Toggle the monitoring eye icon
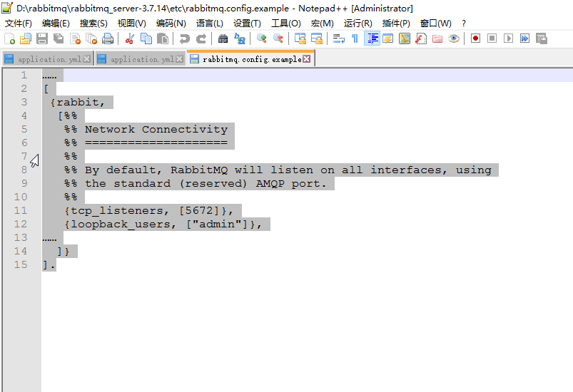 click(454, 38)
